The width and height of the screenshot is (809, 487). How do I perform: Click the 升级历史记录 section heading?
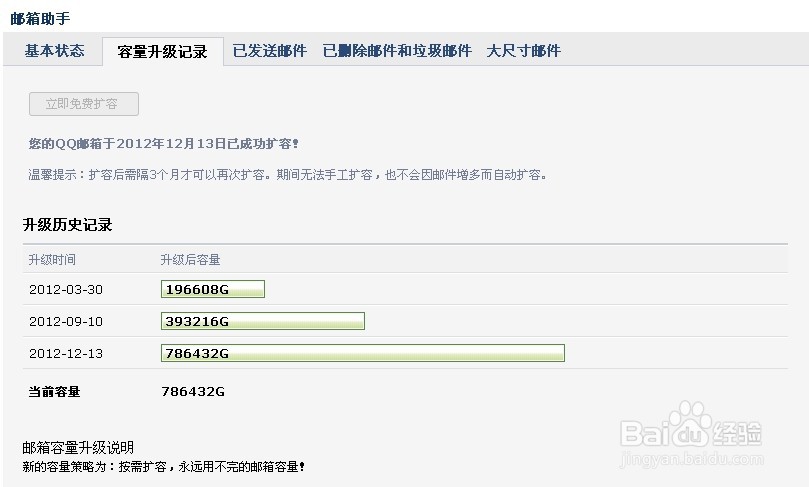[x=67, y=225]
